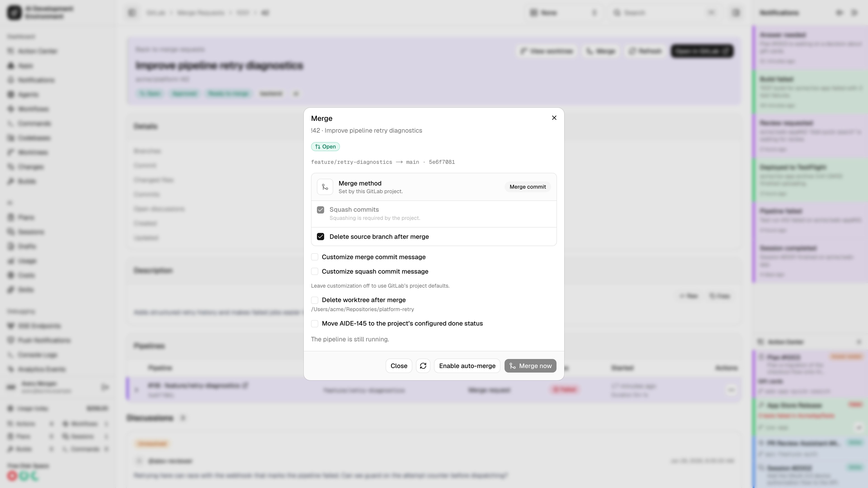Click the Merge method branch icon
Image resolution: width=868 pixels, height=488 pixels.
325,187
